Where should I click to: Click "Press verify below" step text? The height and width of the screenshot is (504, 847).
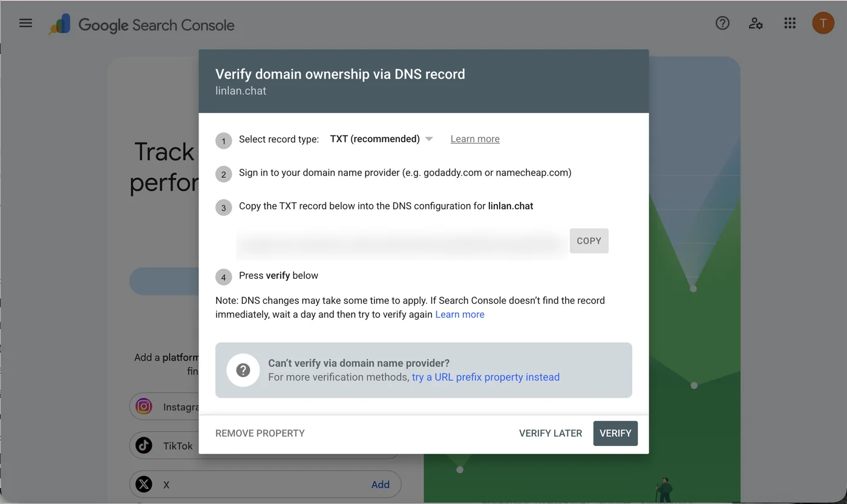[278, 275]
